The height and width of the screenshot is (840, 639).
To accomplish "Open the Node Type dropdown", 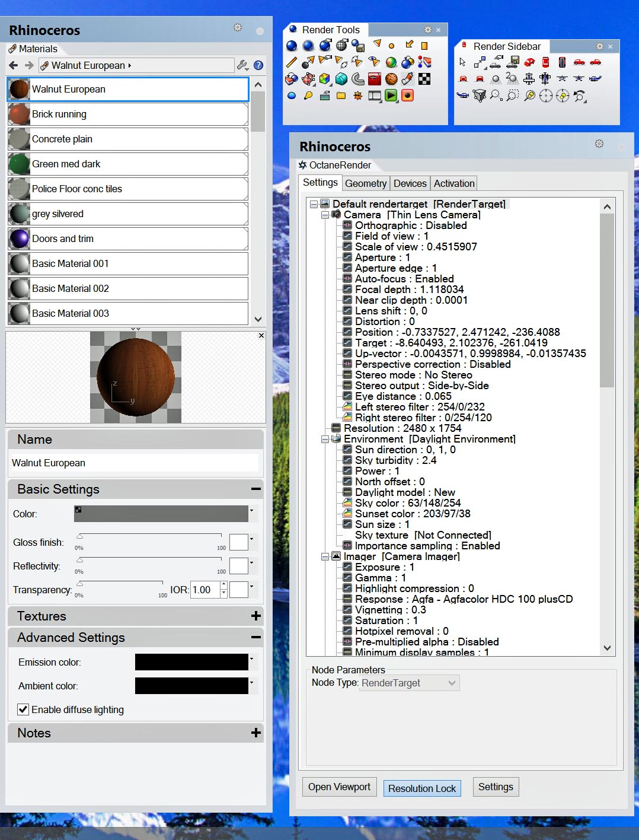I will [410, 683].
